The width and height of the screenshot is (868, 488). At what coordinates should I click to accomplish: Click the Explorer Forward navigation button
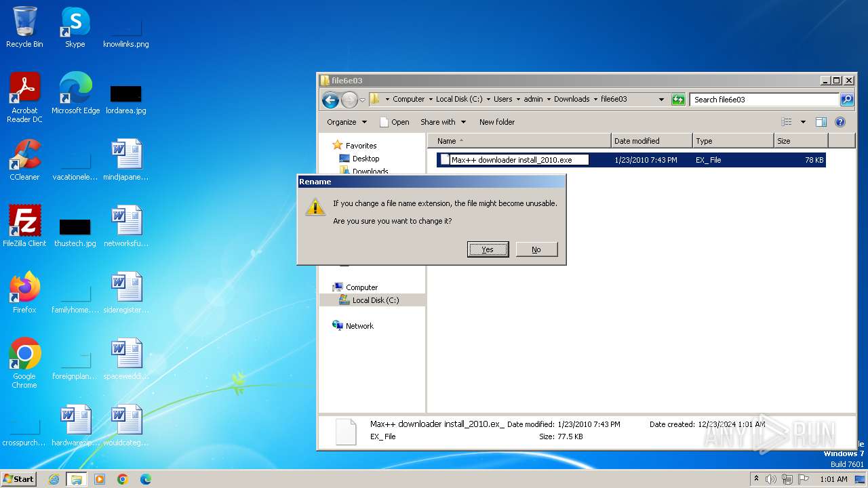click(349, 100)
